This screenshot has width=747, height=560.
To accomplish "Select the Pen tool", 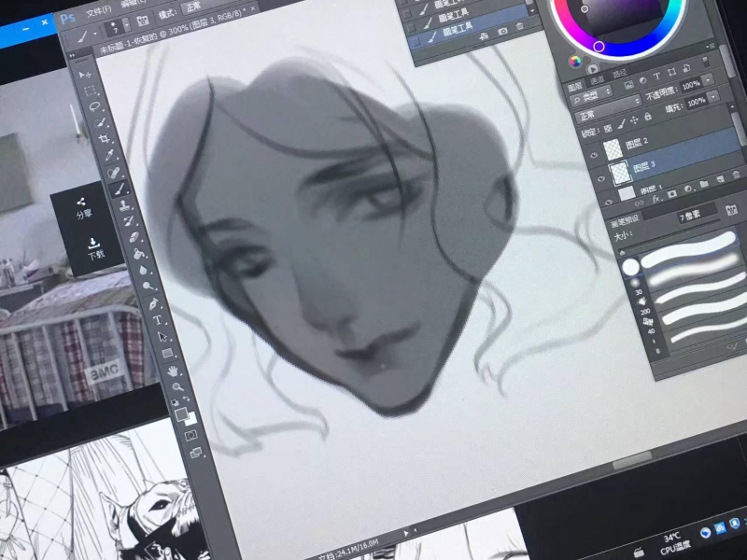I will pos(153,304).
